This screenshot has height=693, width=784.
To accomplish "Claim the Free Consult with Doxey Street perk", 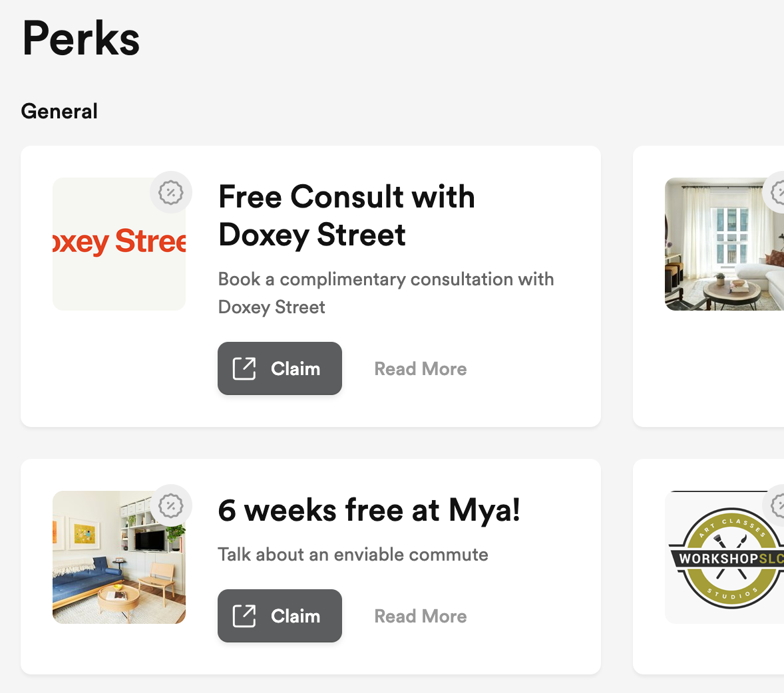I will pos(280,368).
